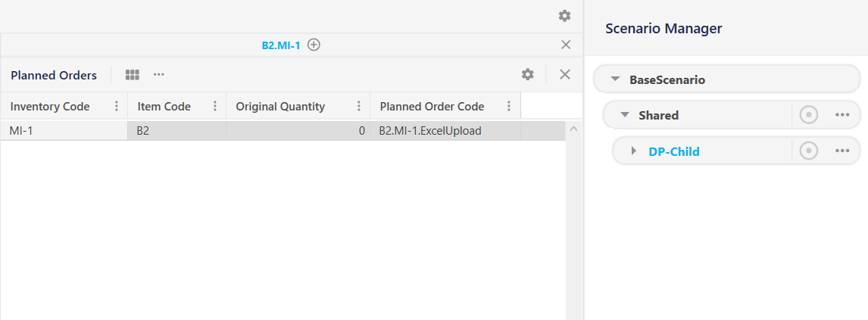Open Planned Orders more options ellipsis
868x320 pixels.
[159, 75]
